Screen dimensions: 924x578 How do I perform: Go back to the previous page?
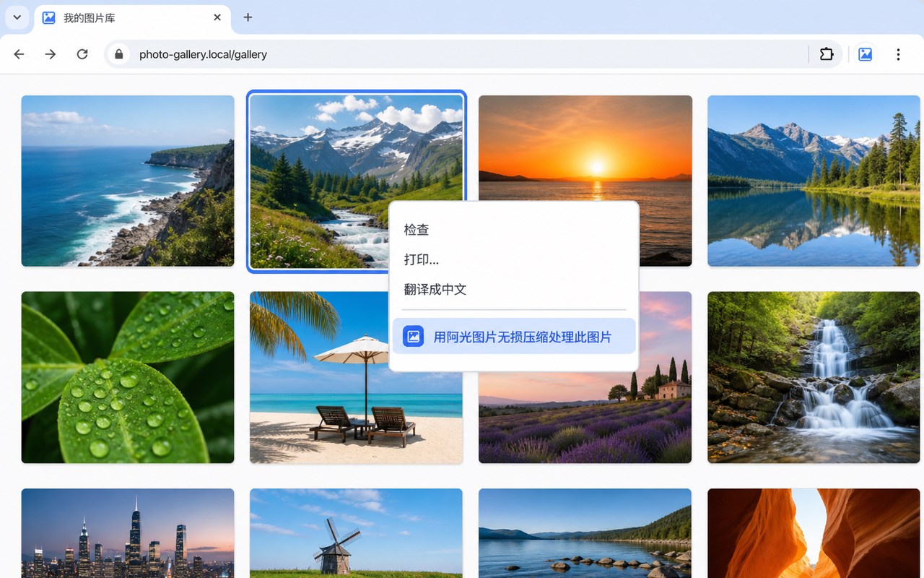tap(19, 54)
